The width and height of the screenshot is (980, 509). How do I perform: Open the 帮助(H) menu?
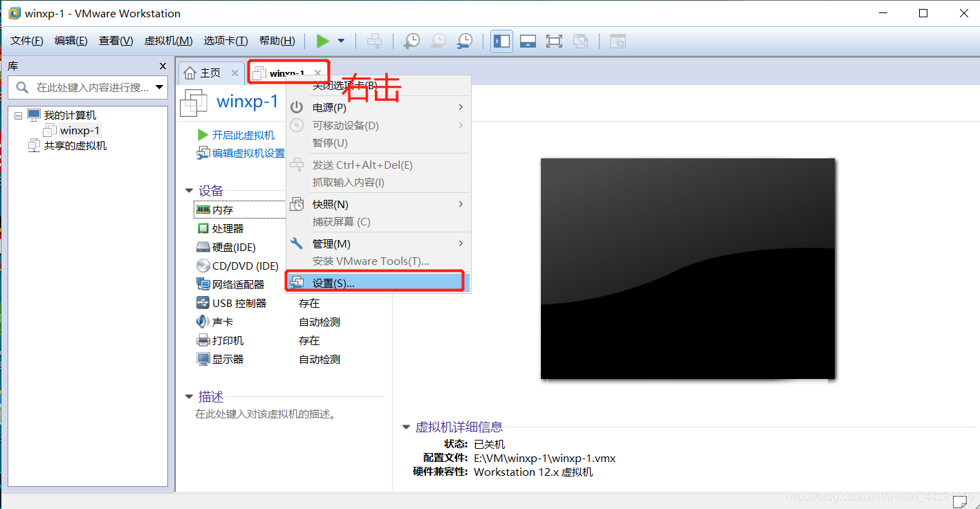click(277, 41)
